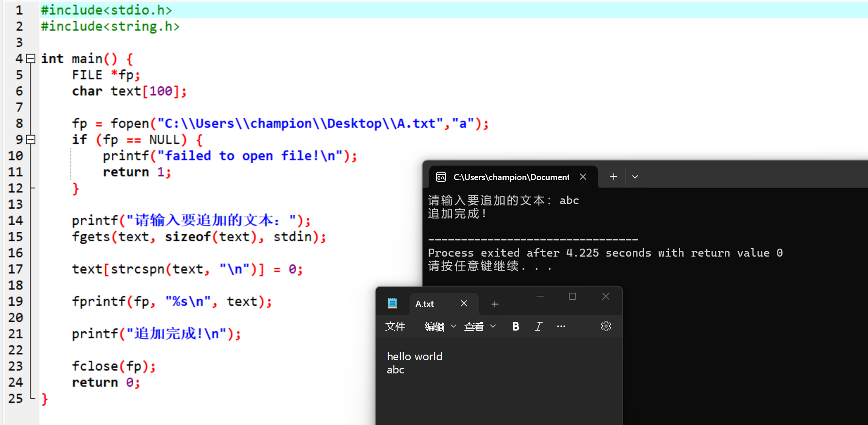Click the strcspn statement on line 17

click(187, 269)
